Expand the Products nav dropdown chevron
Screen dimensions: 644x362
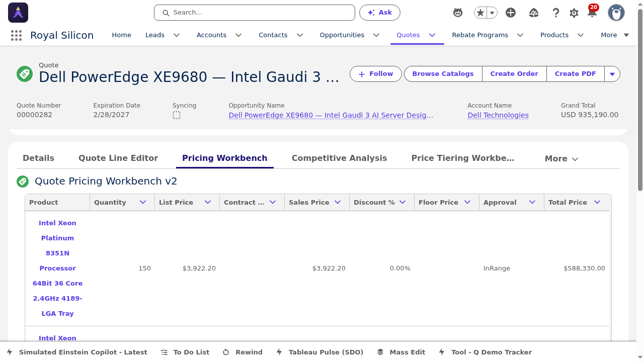(x=581, y=35)
